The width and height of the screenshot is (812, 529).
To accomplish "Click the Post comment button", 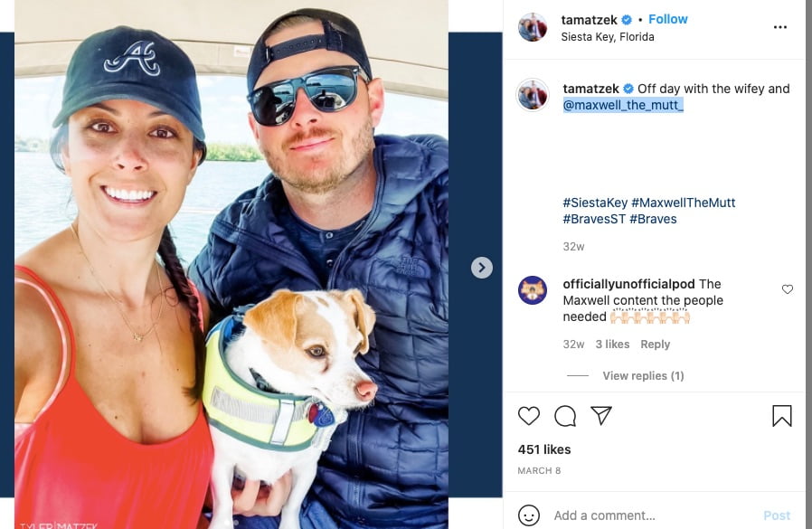I will pos(777,515).
